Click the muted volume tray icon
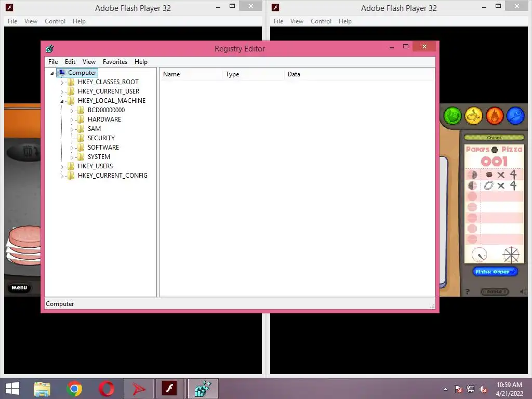The height and width of the screenshot is (399, 532). tap(483, 389)
